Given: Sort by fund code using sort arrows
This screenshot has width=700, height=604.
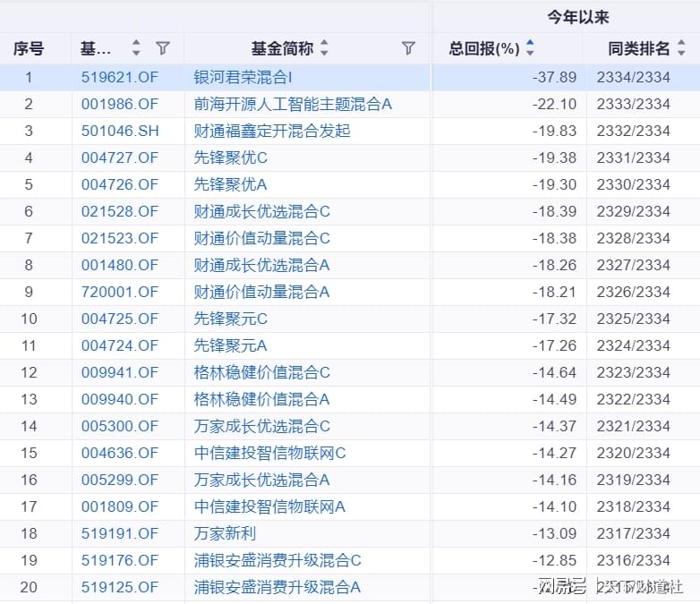Looking at the screenshot, I should click(x=136, y=47).
